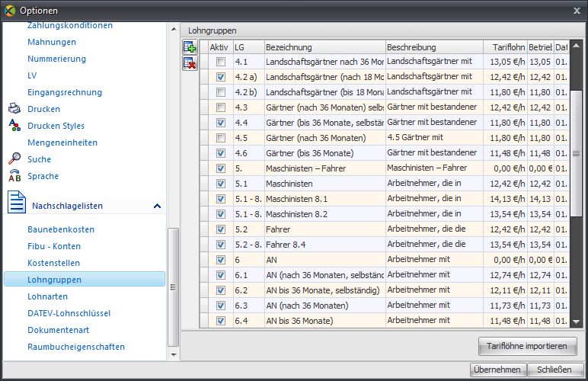Click Tariflohn cell "12,74 €/h"
The width and height of the screenshot is (588, 381).
506,275
